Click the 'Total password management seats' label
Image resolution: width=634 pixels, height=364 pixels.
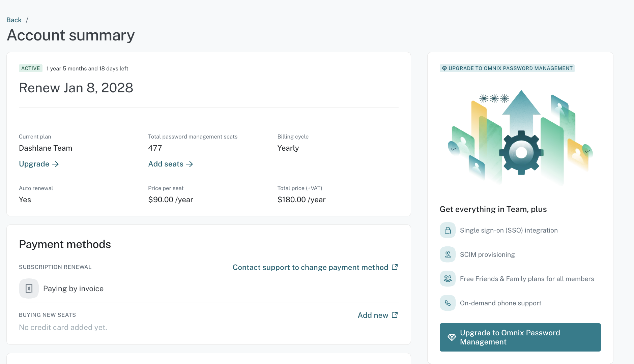193,136
